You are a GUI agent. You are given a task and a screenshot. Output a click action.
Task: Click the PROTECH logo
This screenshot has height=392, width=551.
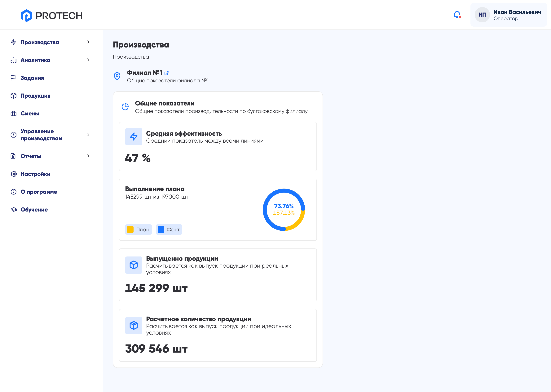(x=52, y=16)
